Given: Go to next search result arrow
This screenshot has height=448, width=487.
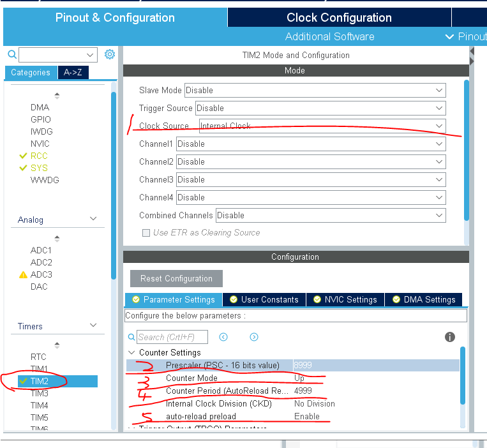Looking at the screenshot, I should [x=254, y=337].
